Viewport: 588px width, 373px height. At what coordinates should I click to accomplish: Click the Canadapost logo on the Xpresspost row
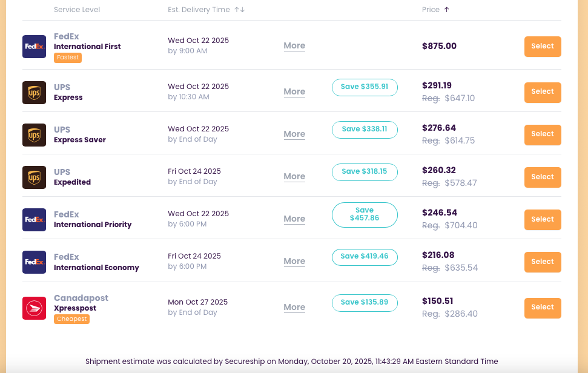coord(34,308)
